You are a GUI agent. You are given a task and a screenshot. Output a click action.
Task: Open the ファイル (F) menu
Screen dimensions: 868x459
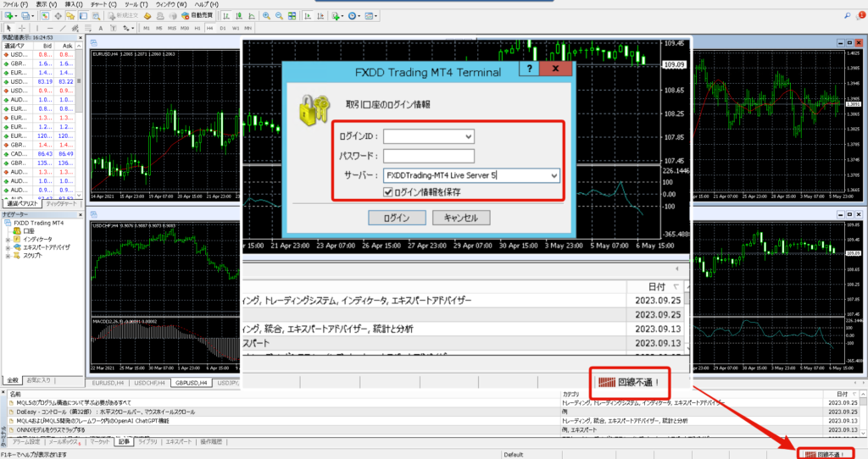[15, 4]
